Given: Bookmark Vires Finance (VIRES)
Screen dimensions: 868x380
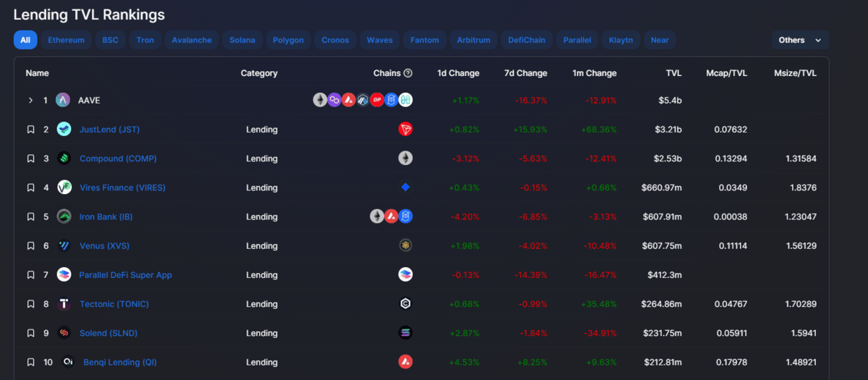Looking at the screenshot, I should point(30,187).
